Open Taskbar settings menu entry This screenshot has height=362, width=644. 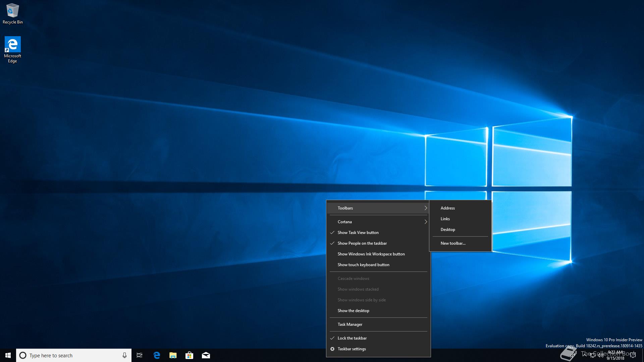[x=378, y=349]
